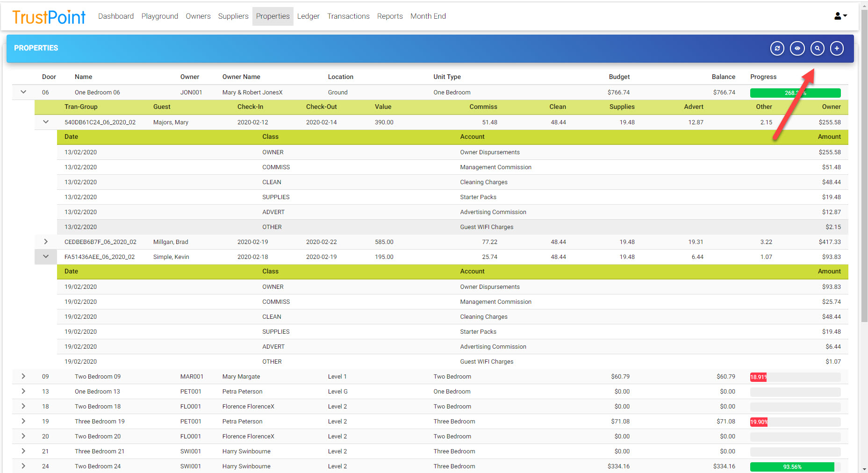Image resolution: width=868 pixels, height=473 pixels.
Task: Click the TrustPoint logo
Action: (x=49, y=17)
